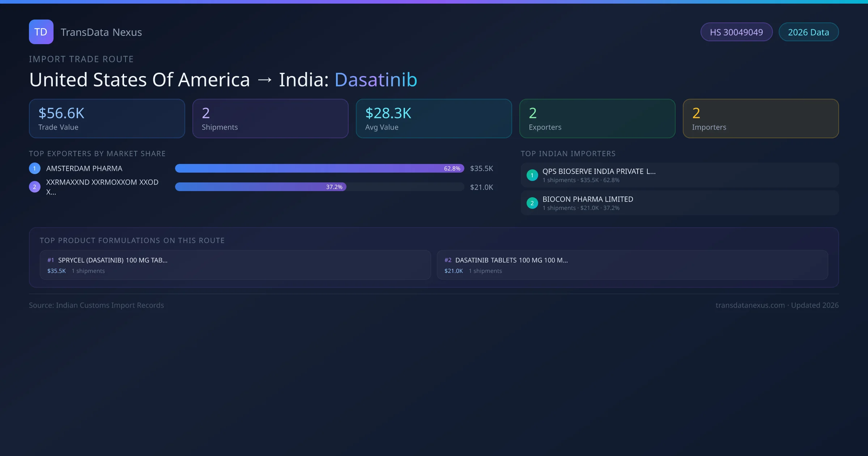This screenshot has width=868, height=456.
Task: Select the QPS BIOSERVE importer row
Action: 679,175
